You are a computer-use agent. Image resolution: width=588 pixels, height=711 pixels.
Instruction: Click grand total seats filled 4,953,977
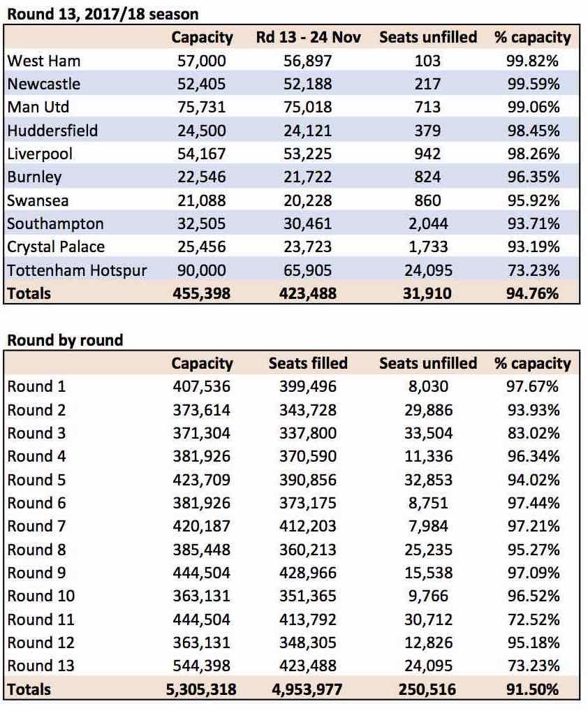coord(307,689)
